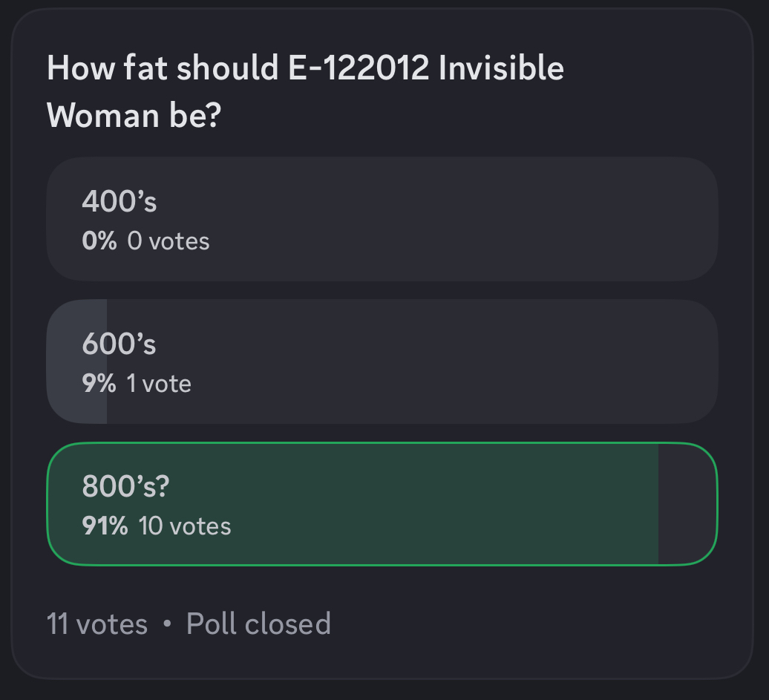Select the winning 800's? answer label
Image resolution: width=769 pixels, height=700 pixels.
coord(126,486)
